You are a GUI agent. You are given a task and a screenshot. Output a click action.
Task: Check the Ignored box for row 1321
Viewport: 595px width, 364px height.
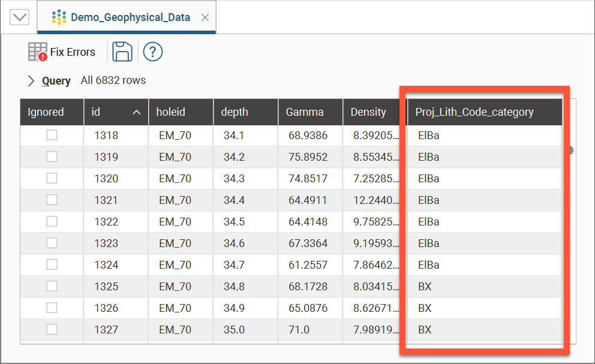(x=52, y=200)
